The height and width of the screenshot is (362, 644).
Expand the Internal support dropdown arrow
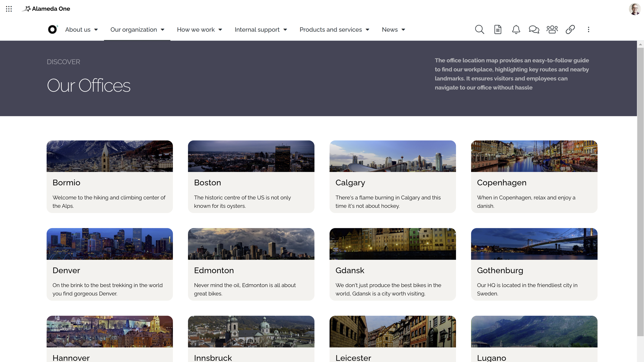[x=285, y=30]
